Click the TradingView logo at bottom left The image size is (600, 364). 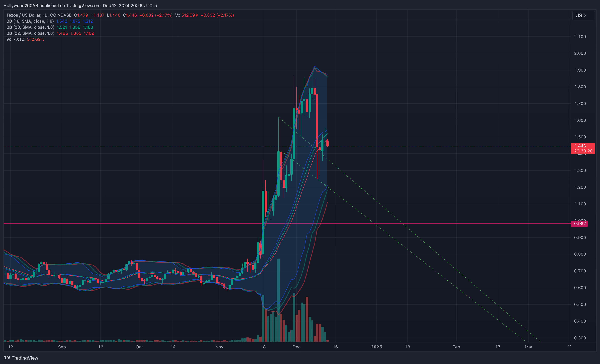click(x=21, y=358)
